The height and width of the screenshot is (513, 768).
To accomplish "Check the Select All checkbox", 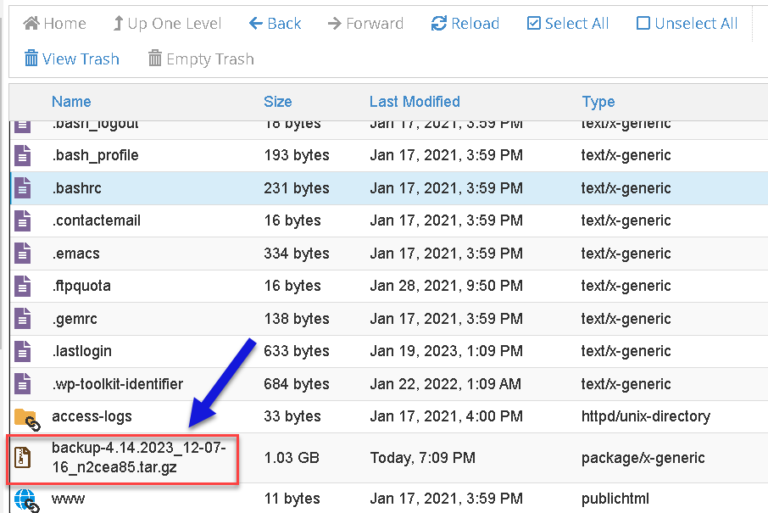I will tap(533, 23).
